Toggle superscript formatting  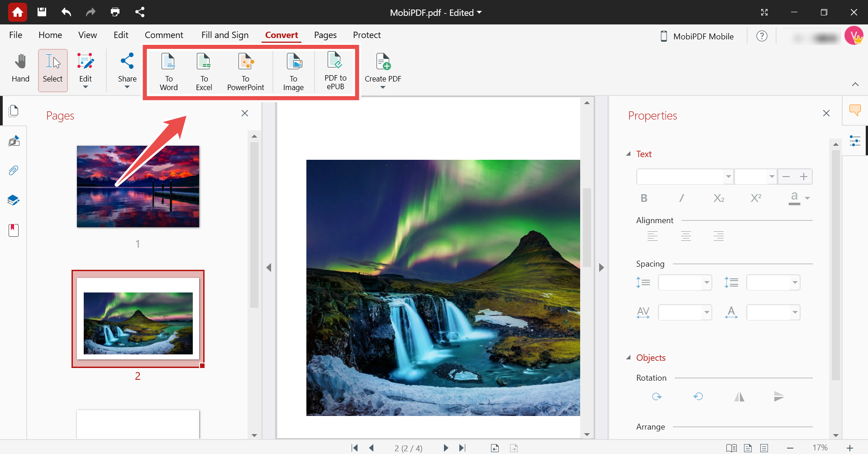click(756, 197)
